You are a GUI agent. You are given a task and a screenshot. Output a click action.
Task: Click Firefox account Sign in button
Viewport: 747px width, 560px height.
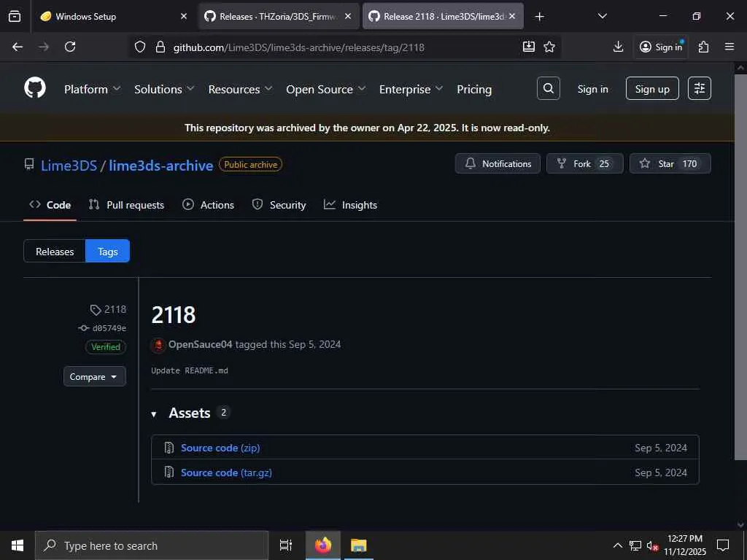661,47
